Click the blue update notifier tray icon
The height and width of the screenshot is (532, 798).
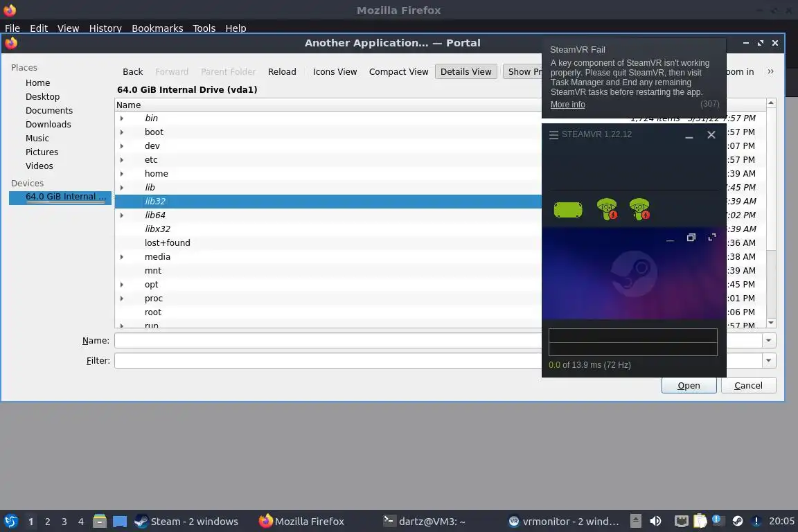point(717,520)
